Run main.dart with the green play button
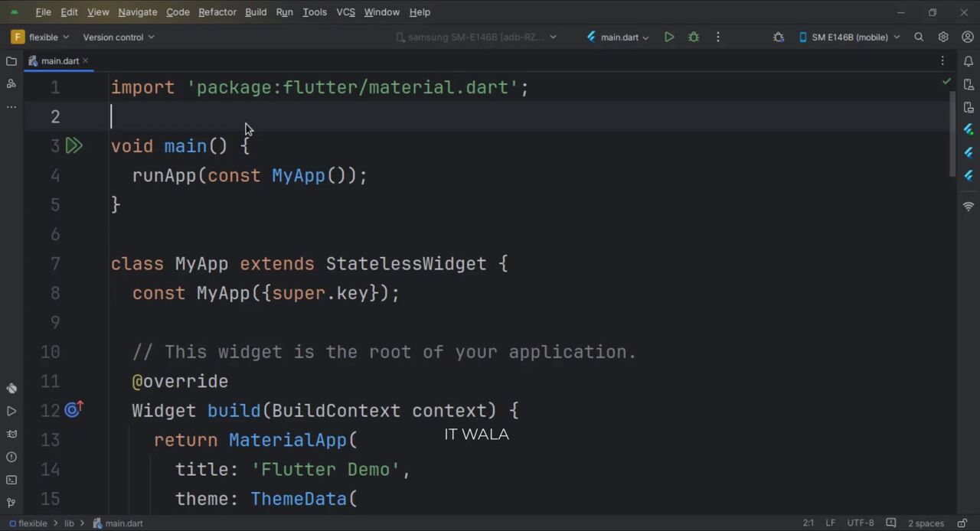The width and height of the screenshot is (980, 531). click(669, 37)
